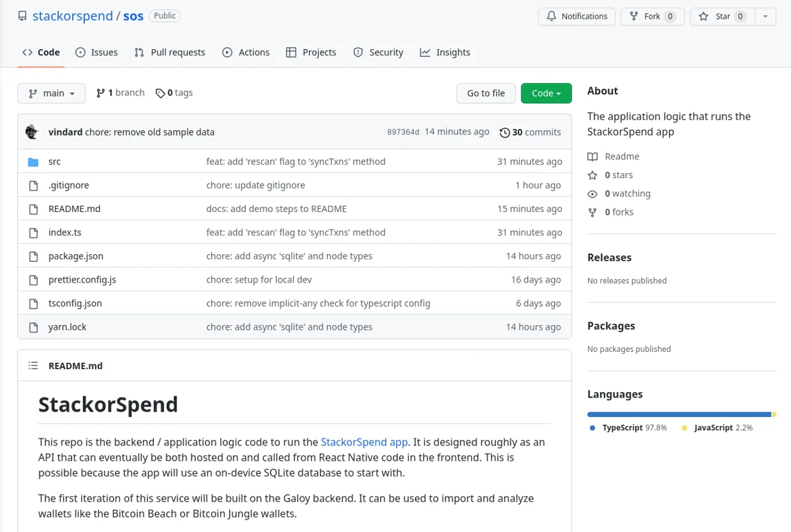The height and width of the screenshot is (532, 791).
Task: Switch to the Code tab
Action: click(41, 53)
